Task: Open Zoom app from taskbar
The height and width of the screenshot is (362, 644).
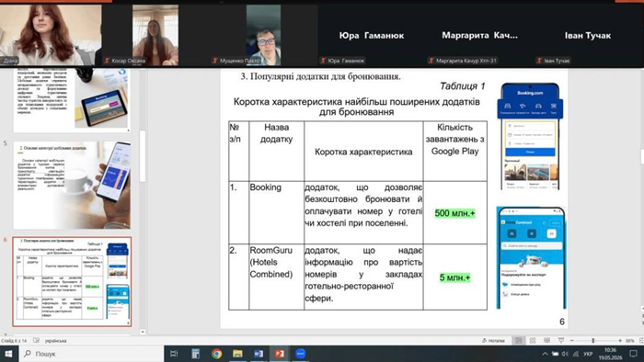Action: pos(301,354)
